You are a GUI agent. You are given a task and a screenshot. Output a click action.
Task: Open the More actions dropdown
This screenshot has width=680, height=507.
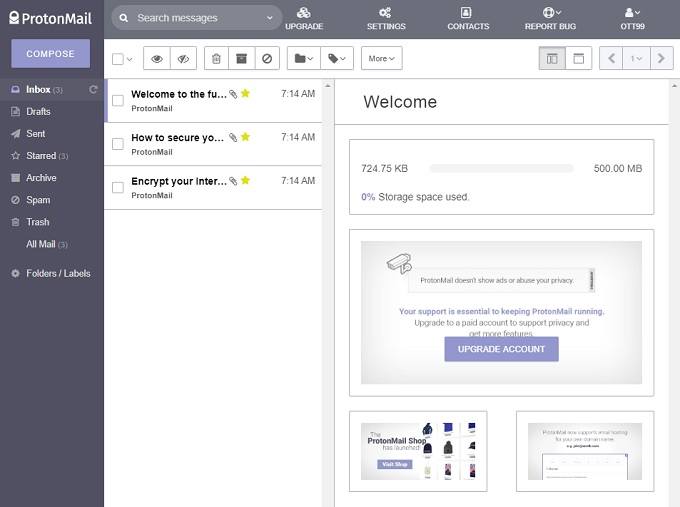pos(382,58)
